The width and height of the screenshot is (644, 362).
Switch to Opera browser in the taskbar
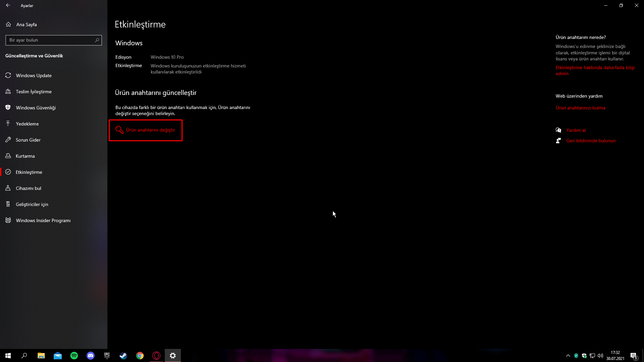tap(156, 356)
